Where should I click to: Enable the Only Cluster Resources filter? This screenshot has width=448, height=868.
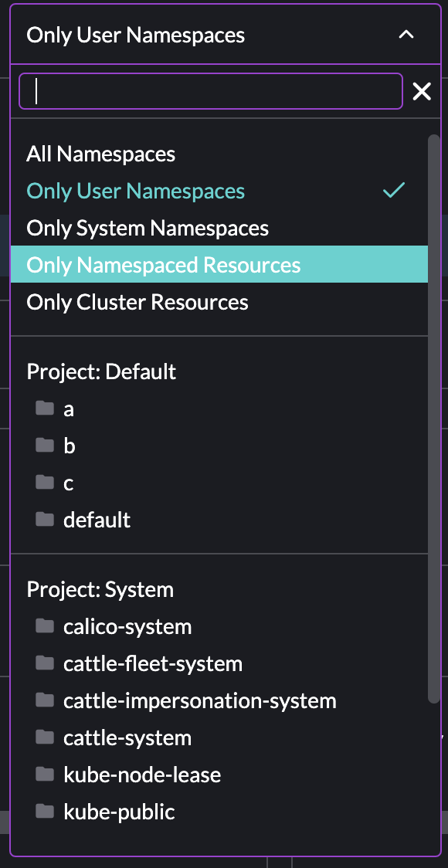click(x=137, y=302)
